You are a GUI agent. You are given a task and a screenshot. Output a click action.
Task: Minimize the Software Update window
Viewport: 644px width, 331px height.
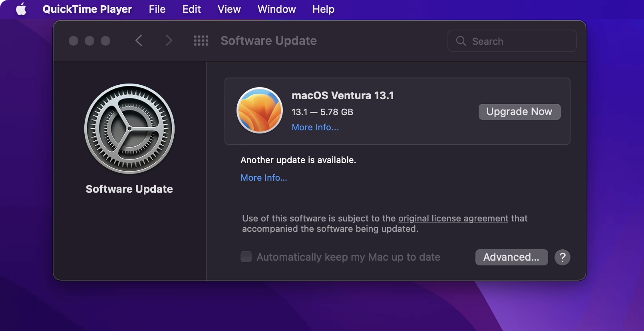point(89,41)
